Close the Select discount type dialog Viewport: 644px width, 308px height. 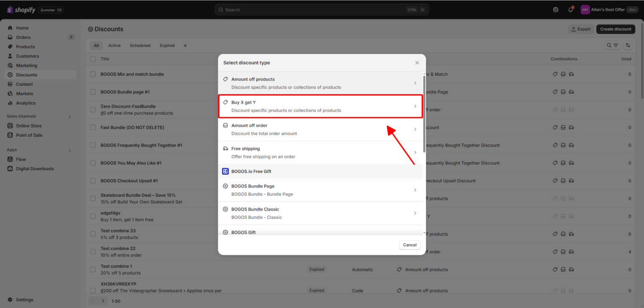(417, 63)
